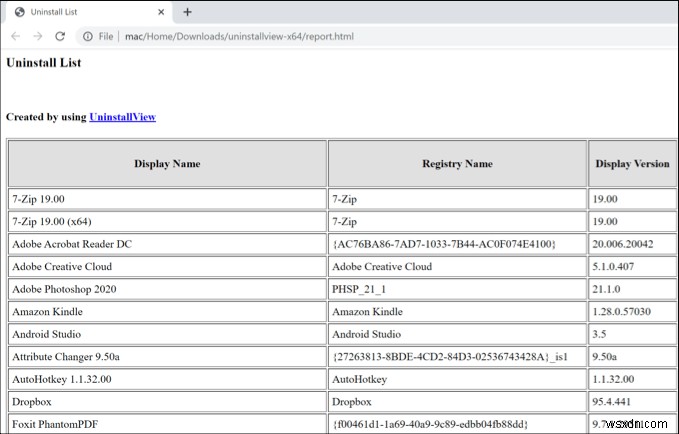The height and width of the screenshot is (434, 679).
Task: Click the 'Android Studio' registry name cell
Action: 457,334
